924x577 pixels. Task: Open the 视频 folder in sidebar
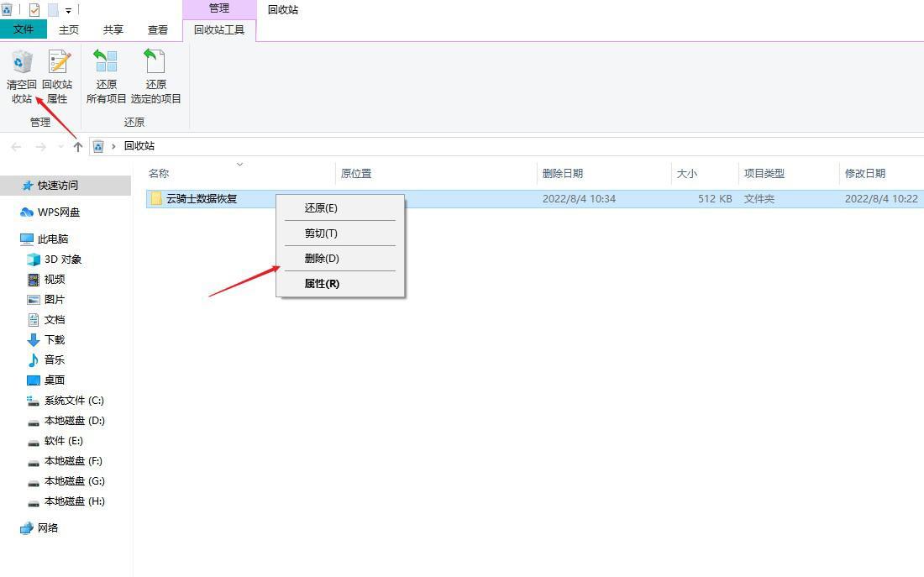(x=55, y=280)
